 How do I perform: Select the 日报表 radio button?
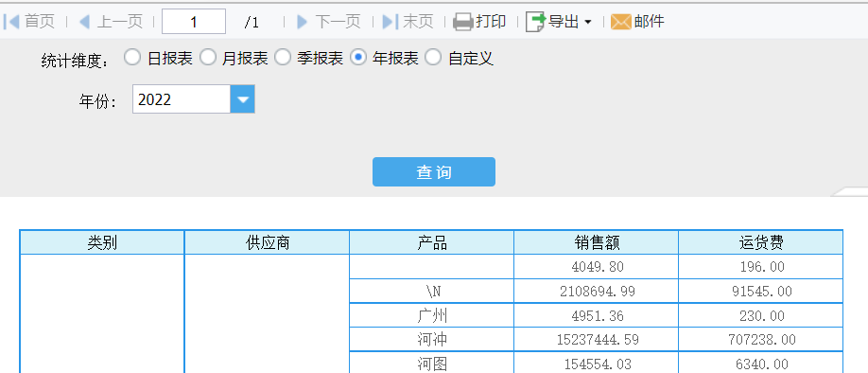(132, 57)
